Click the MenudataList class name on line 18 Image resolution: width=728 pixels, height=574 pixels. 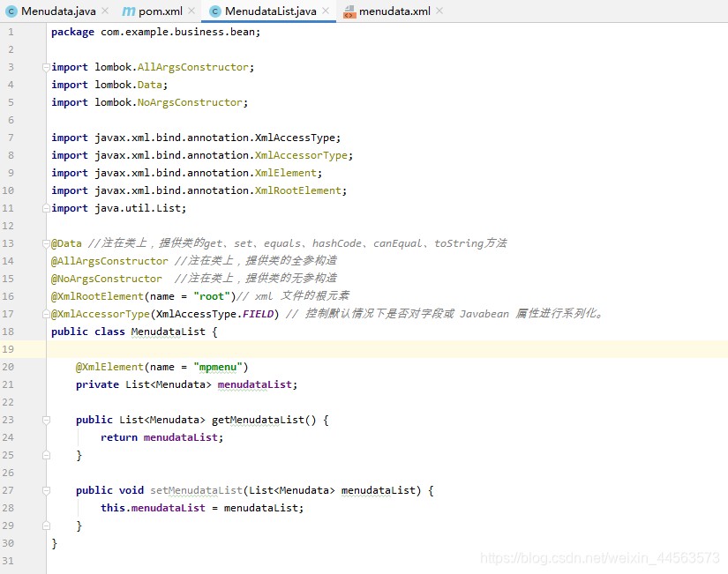coord(168,332)
